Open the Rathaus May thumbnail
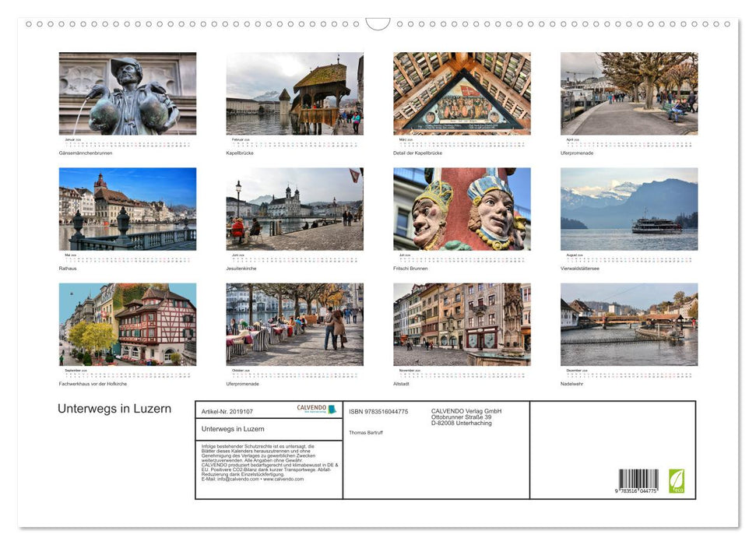This screenshot has width=756, height=545. (127, 208)
